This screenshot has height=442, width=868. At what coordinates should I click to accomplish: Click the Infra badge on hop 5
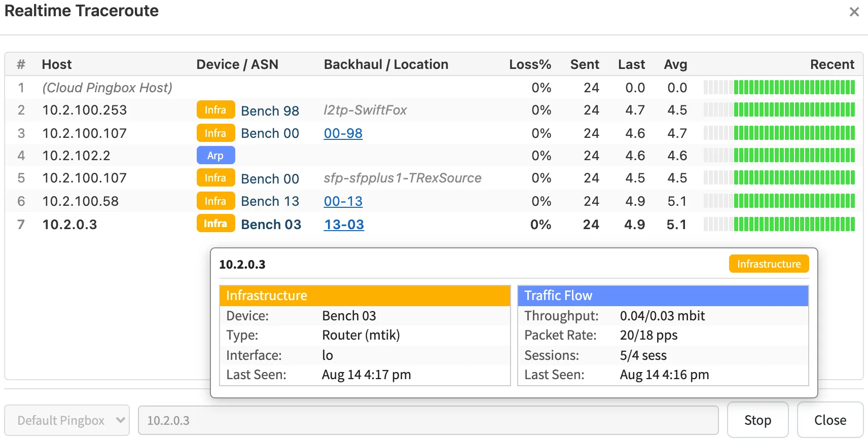pyautogui.click(x=215, y=178)
